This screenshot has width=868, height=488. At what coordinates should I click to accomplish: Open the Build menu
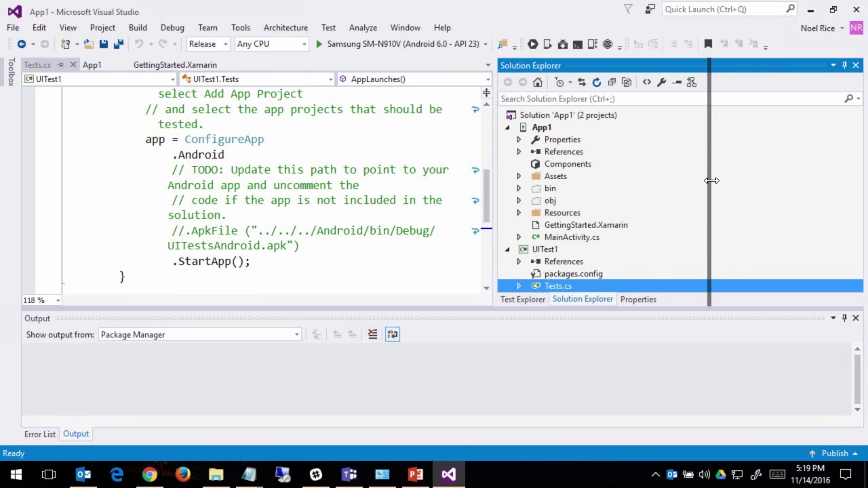point(138,28)
